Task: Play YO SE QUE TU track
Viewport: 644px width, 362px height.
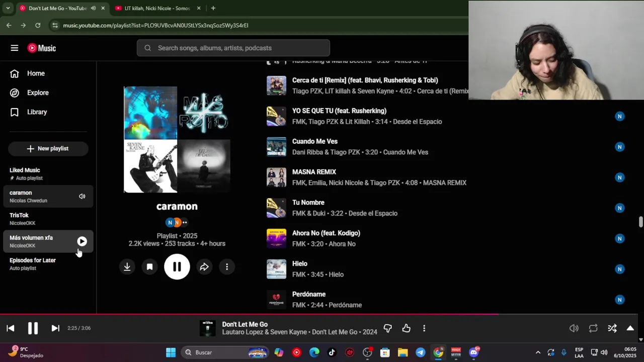Action: coord(340,111)
